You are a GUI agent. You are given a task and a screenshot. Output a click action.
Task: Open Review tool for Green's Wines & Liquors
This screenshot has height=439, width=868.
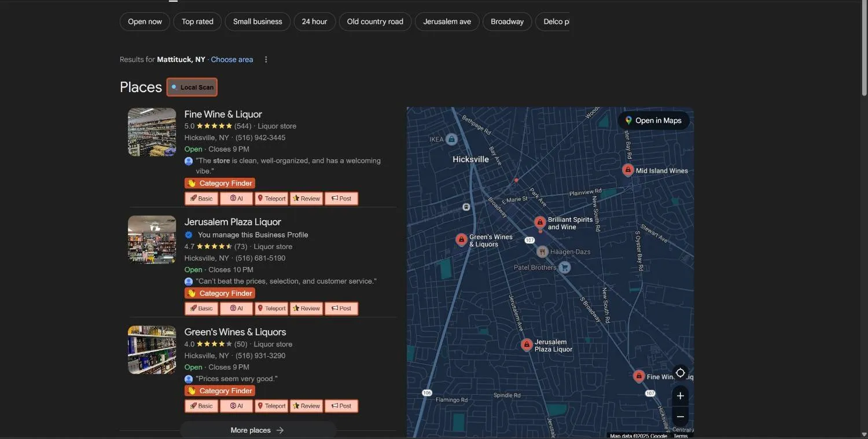[x=306, y=407]
